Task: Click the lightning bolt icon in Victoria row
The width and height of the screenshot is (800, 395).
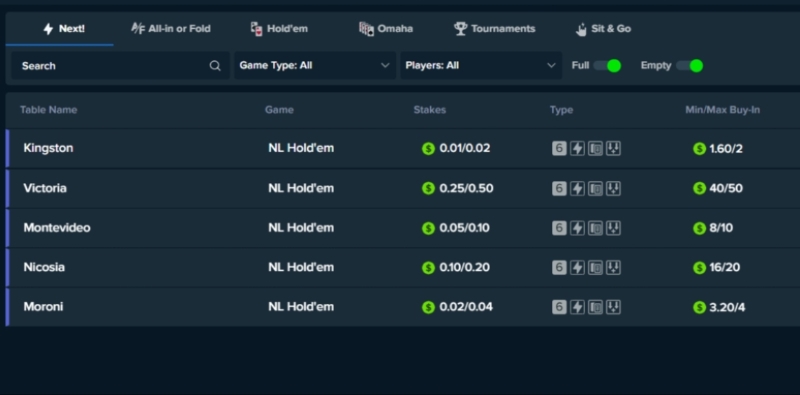Action: tap(577, 188)
